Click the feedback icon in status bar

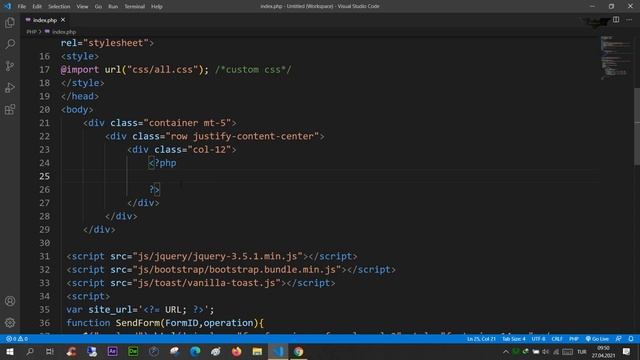click(619, 339)
